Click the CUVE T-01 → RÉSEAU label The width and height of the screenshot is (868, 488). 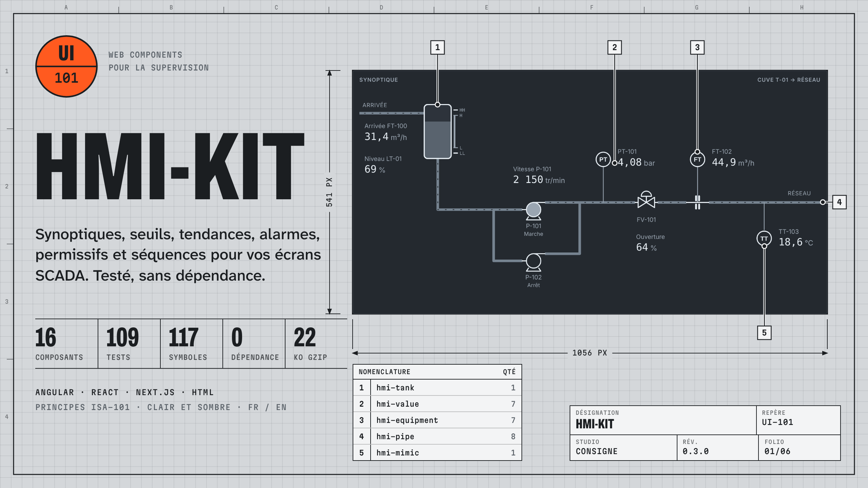click(x=789, y=80)
